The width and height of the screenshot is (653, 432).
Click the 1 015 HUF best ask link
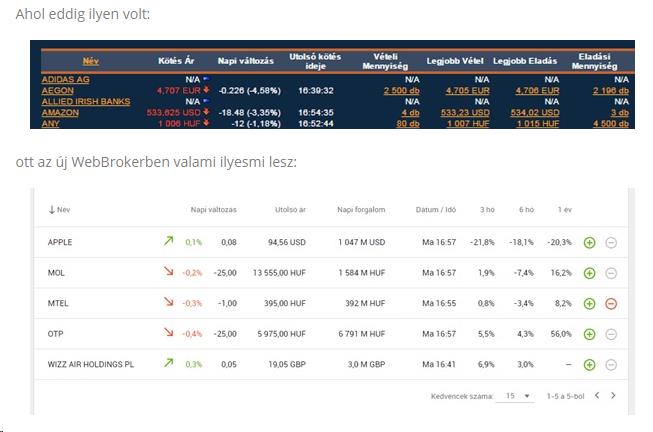pyautogui.click(x=538, y=123)
